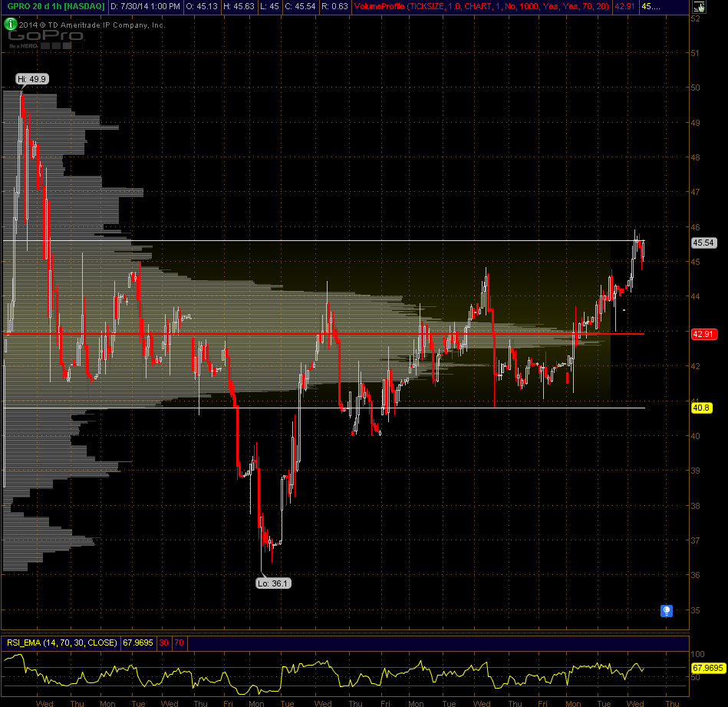This screenshot has width=728, height=707.
Task: Click the red 42.91 price tag on axis
Action: (x=703, y=334)
